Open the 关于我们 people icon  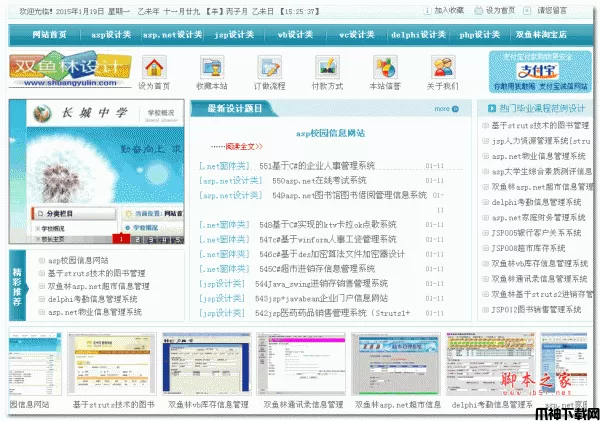443,67
